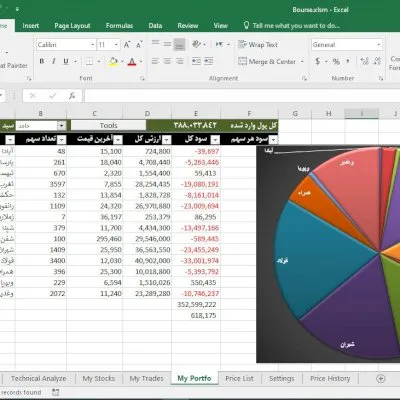Click the formula bar Cancel X

click(33, 96)
